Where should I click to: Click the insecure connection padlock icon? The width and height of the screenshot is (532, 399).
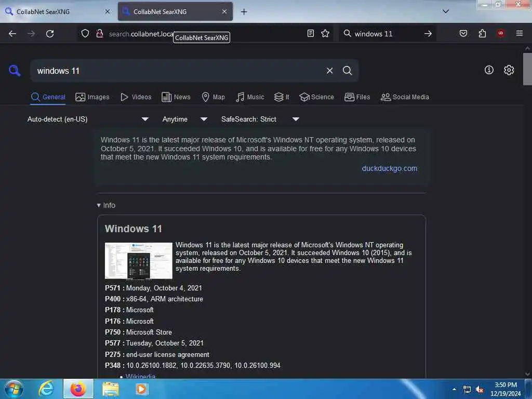[x=99, y=33]
